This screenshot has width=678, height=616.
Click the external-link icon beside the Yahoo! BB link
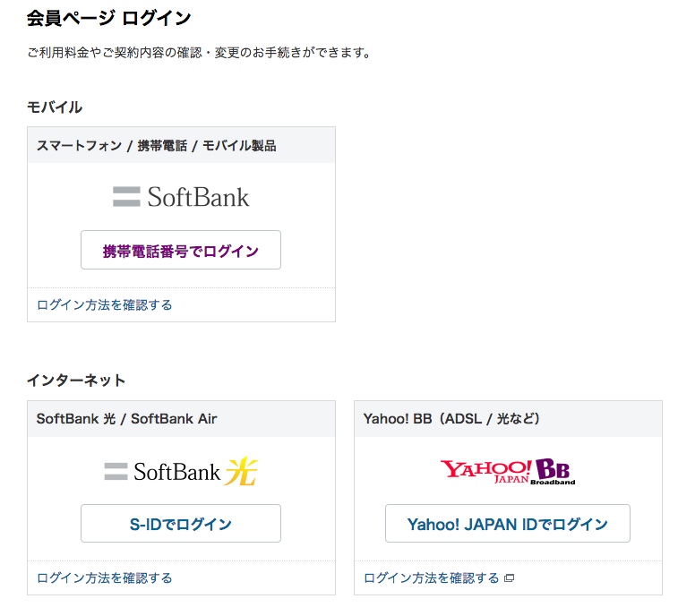509,578
